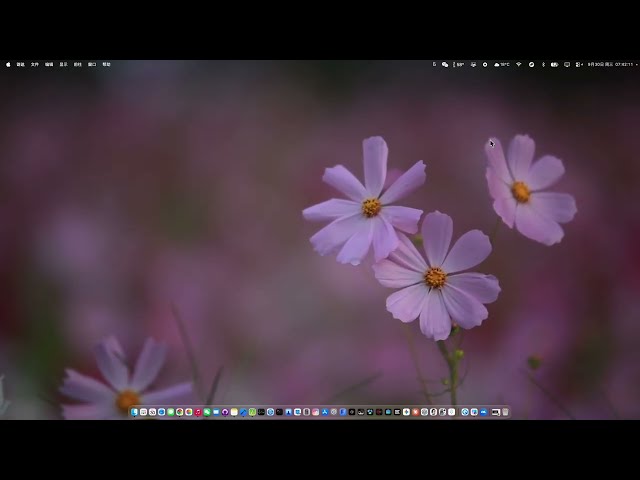
Task: Launch Google Chrome from the Dock
Action: click(180, 412)
